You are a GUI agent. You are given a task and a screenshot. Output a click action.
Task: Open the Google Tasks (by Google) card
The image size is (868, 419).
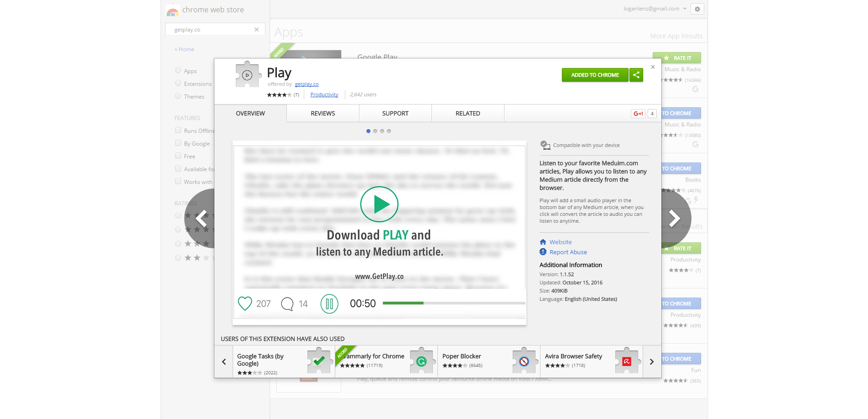click(284, 361)
